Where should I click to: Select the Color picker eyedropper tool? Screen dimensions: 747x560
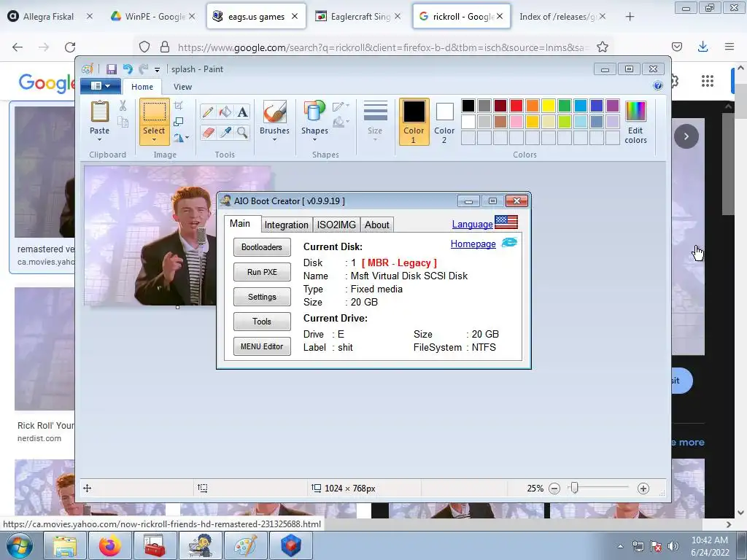click(225, 132)
